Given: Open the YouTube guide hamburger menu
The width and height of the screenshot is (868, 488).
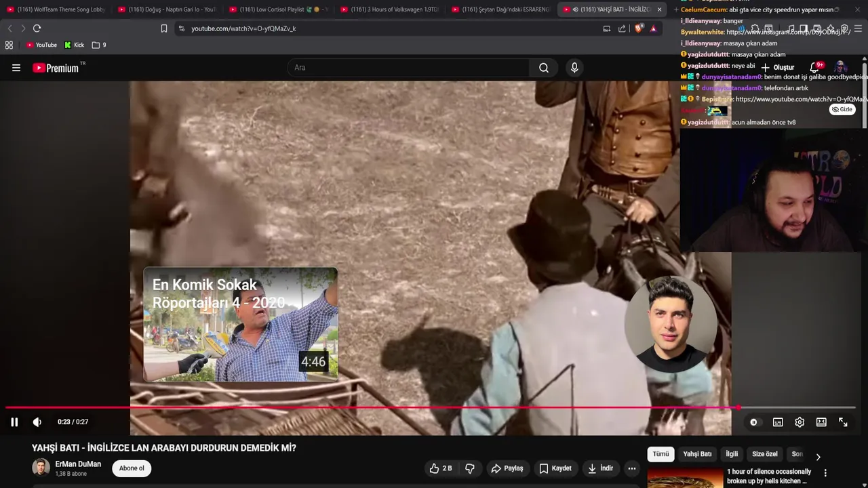Looking at the screenshot, I should 16,68.
